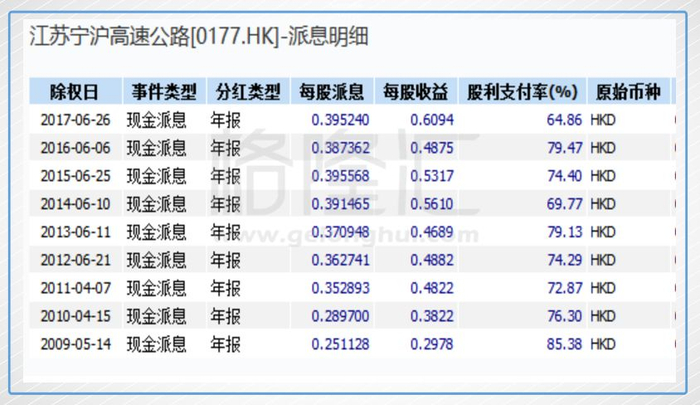Click payout ratio 85.38

point(565,344)
